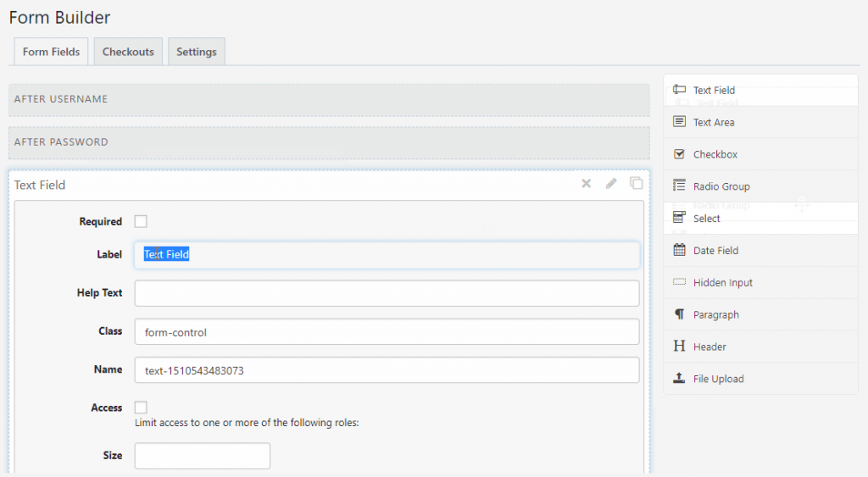Viewport: 868px width, 477px height.
Task: Open the Settings tab
Action: coord(197,52)
